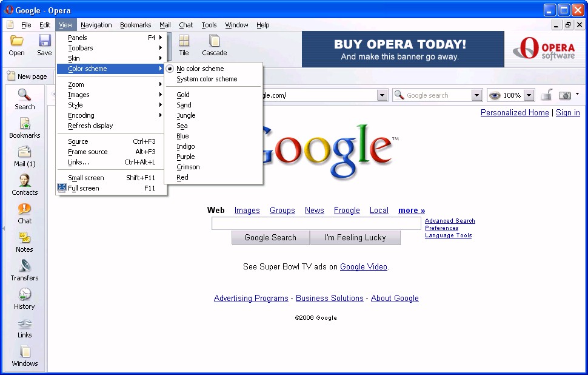
Task: Open the Mail (1) panel
Action: [x=24, y=156]
